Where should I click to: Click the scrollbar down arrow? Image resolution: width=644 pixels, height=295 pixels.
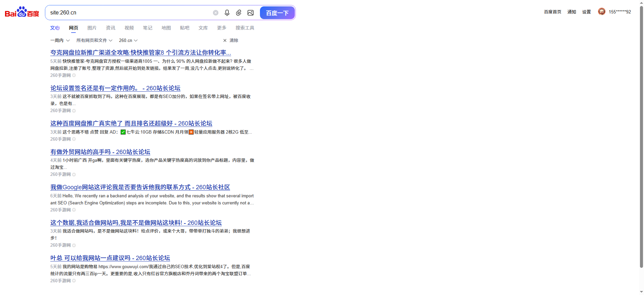click(x=641, y=292)
